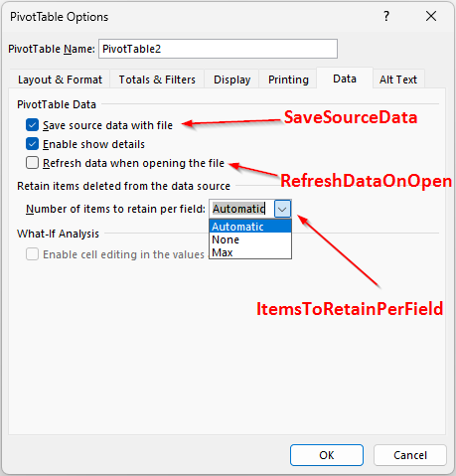Screen dimensions: 456x476
Task: Switch to the Layout & Format tab
Action: [x=60, y=79]
